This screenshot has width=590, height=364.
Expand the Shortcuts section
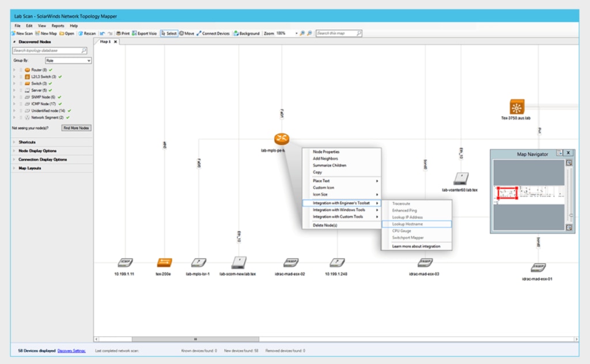tap(27, 142)
